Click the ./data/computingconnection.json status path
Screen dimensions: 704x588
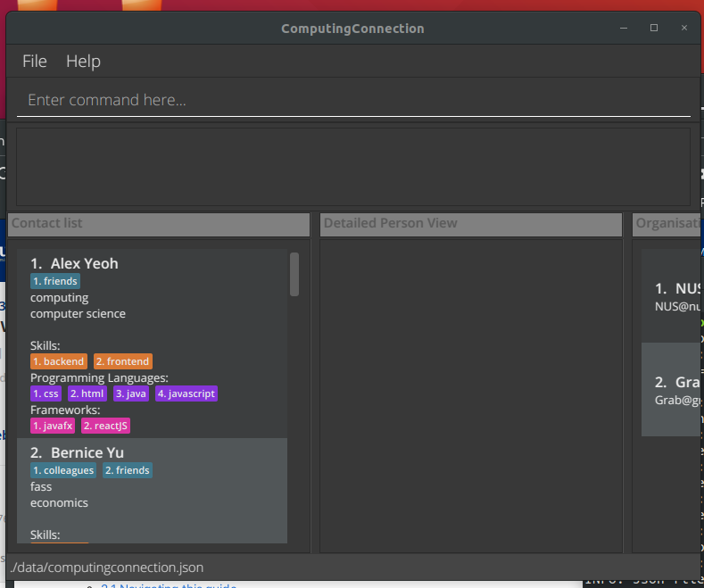(x=107, y=567)
